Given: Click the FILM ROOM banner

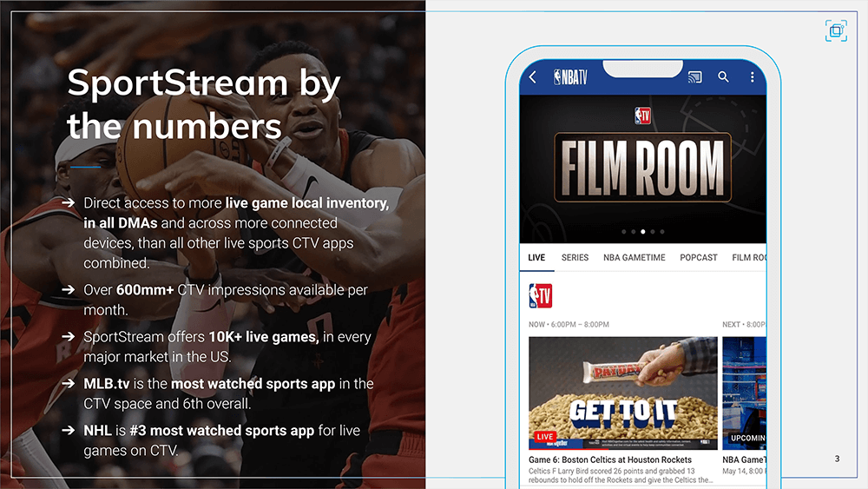Looking at the screenshot, I should [642, 167].
